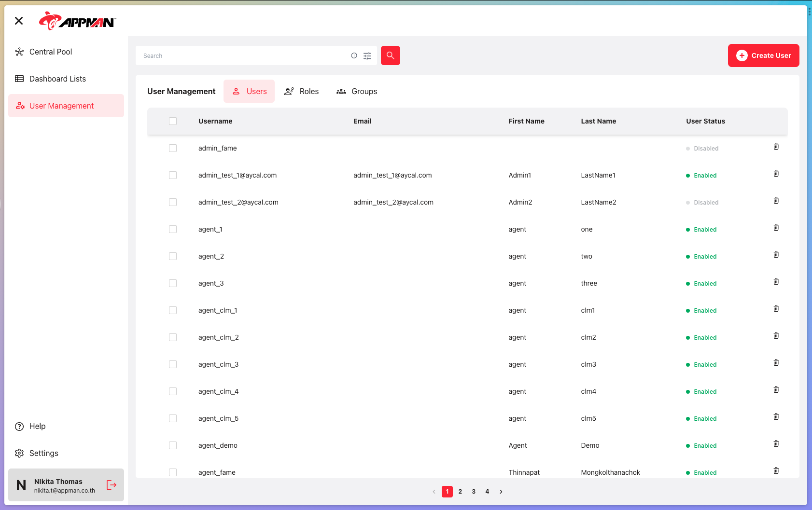Delete user agent_3 with trash icon
Screen dimensions: 812x510
pos(776,281)
